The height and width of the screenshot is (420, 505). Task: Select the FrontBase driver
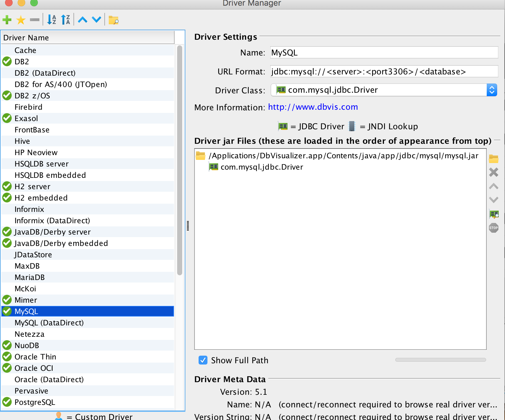click(88, 130)
